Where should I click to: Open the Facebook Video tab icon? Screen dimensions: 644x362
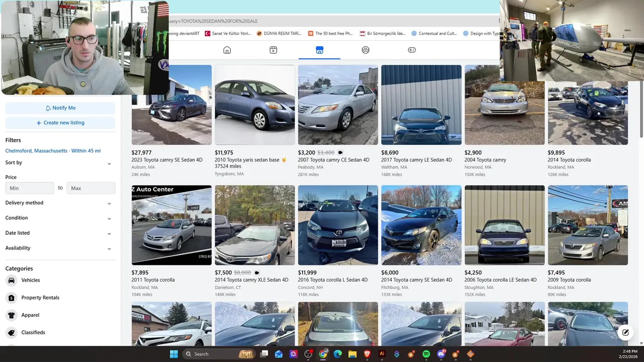point(273,50)
